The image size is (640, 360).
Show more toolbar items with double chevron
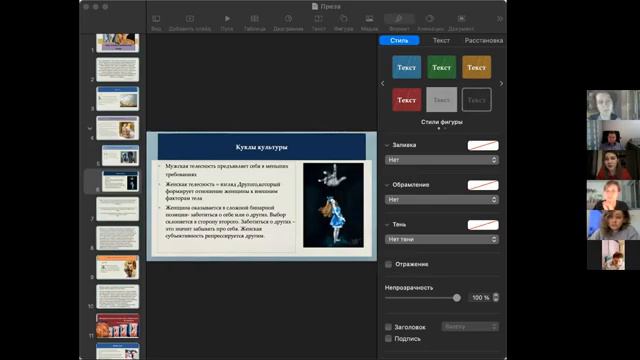500,19
